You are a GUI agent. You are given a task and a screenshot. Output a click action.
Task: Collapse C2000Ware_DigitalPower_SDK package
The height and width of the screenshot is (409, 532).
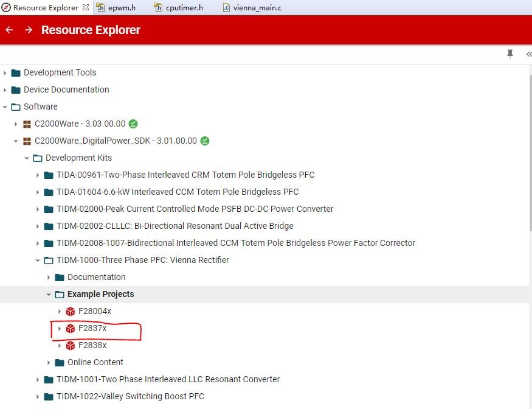[x=16, y=141]
